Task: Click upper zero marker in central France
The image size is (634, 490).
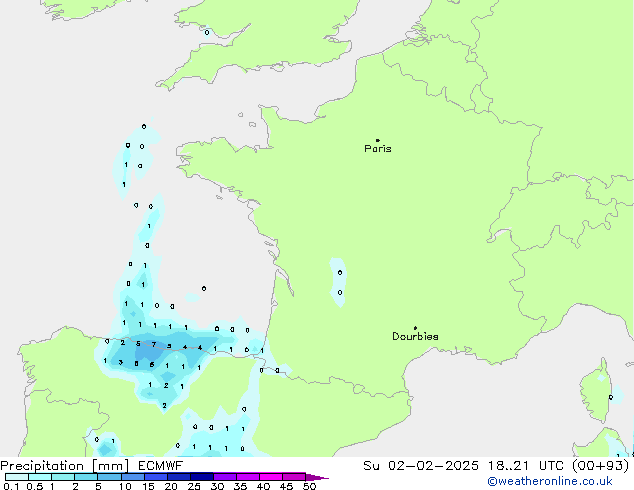Action: tap(340, 272)
